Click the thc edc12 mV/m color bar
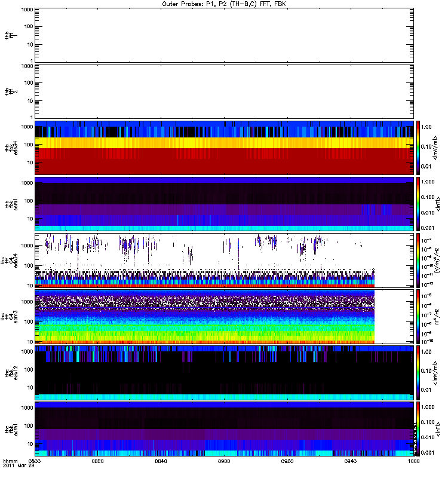This screenshot has height=478, width=448. pos(418,373)
